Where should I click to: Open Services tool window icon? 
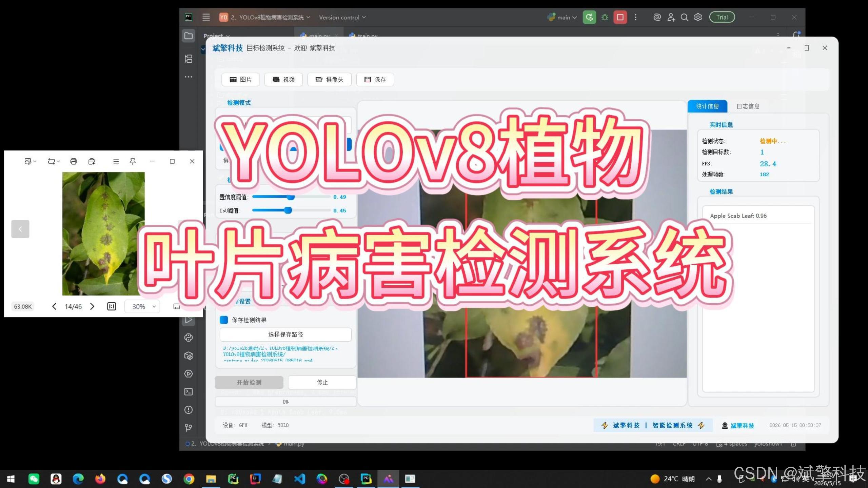[189, 374]
